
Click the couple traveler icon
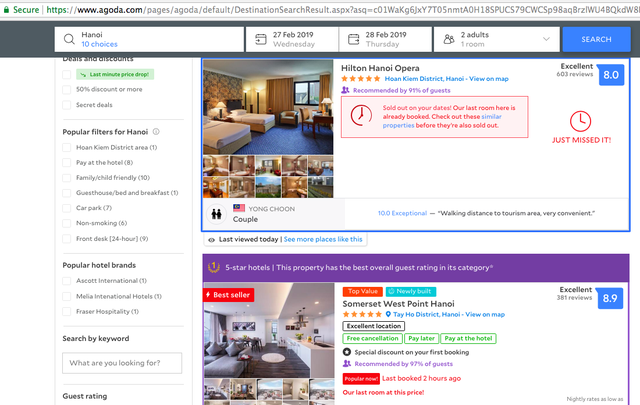(216, 214)
